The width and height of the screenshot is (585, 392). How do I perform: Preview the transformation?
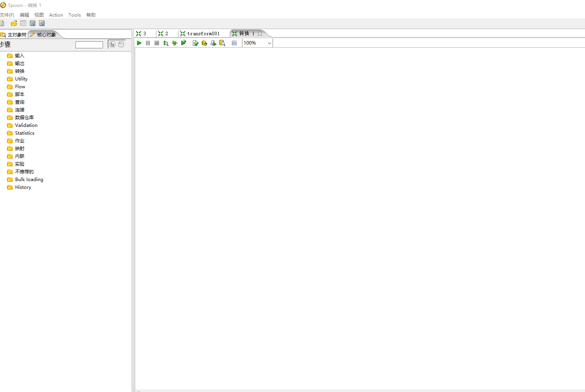(x=166, y=43)
